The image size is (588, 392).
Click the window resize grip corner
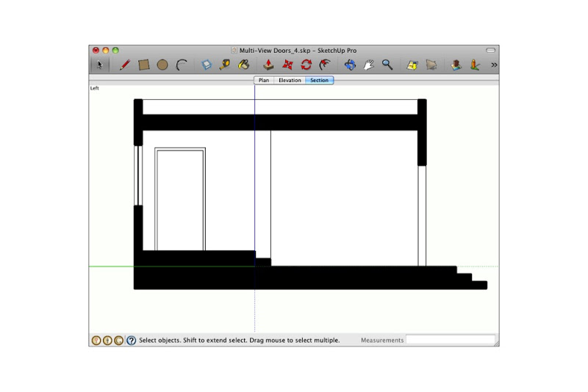496,344
